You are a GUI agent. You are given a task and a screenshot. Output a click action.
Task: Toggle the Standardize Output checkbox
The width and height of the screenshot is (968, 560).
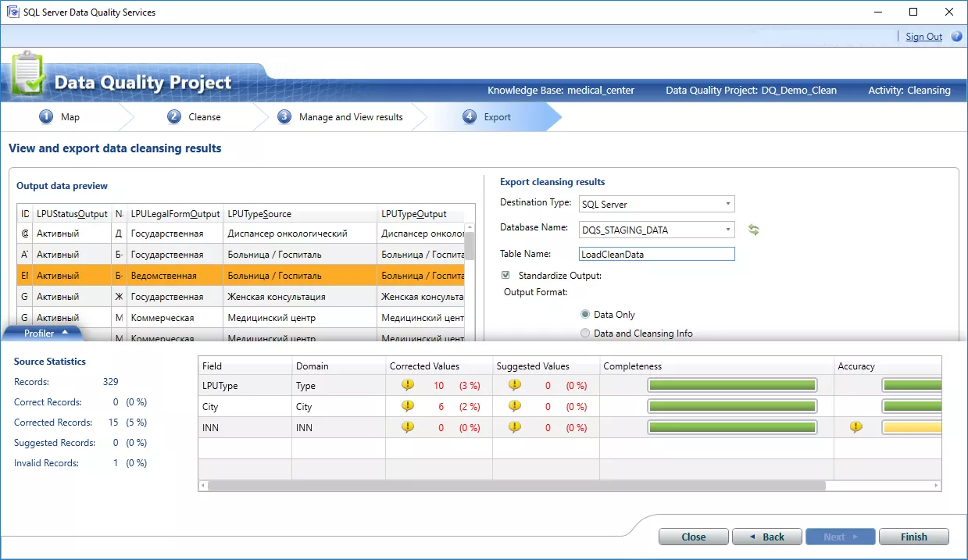coord(505,275)
